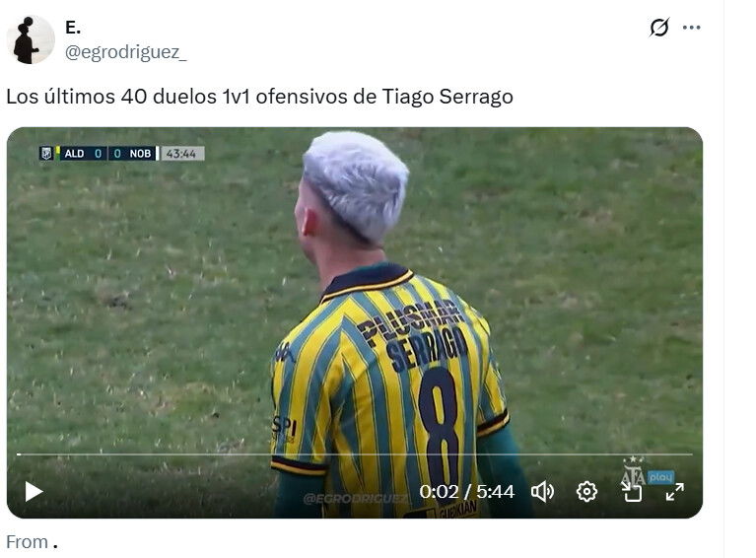Click the Grok slashed-circle icon
The width and height of the screenshot is (756, 558).
pyautogui.click(x=659, y=28)
